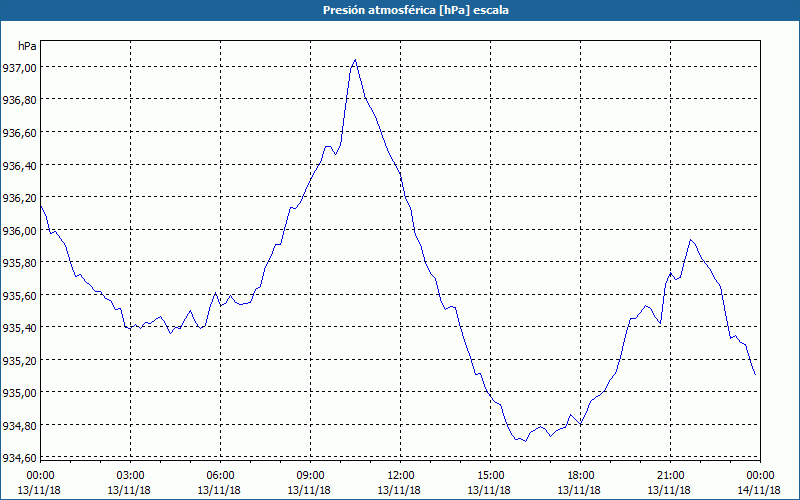Click the 936,60 y-axis value

(x=19, y=132)
